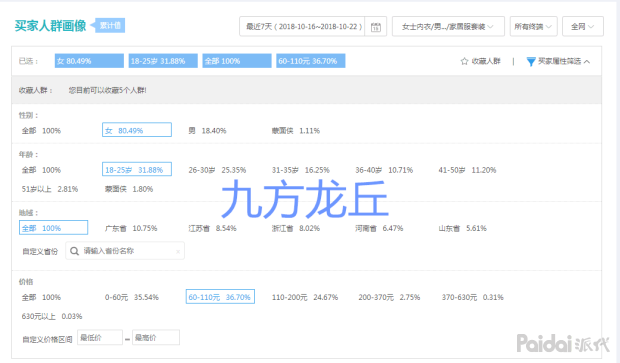Click the search icon in province field
Viewport: 620px width, 363px height.
click(74, 251)
